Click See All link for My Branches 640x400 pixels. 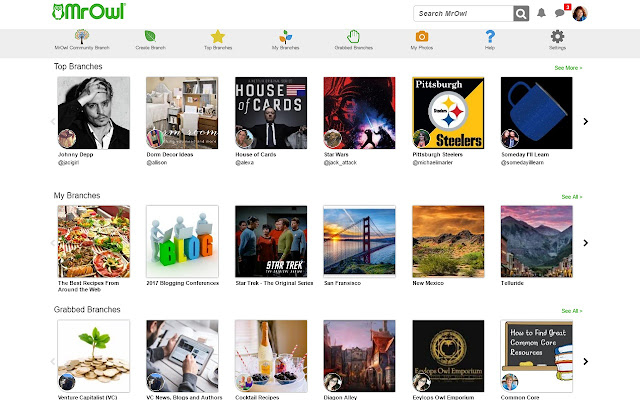(x=571, y=197)
